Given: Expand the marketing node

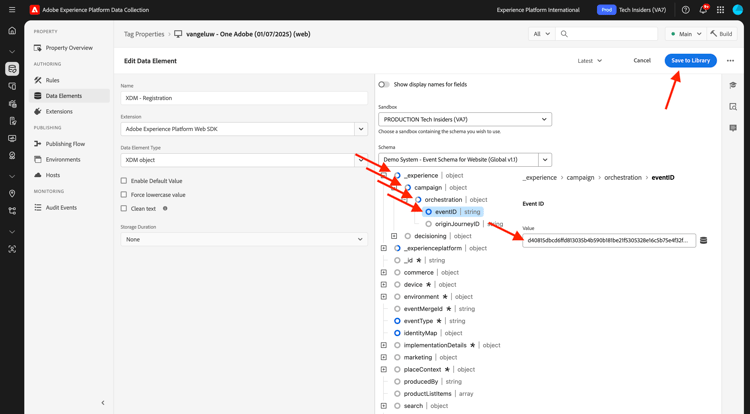Looking at the screenshot, I should tap(384, 357).
